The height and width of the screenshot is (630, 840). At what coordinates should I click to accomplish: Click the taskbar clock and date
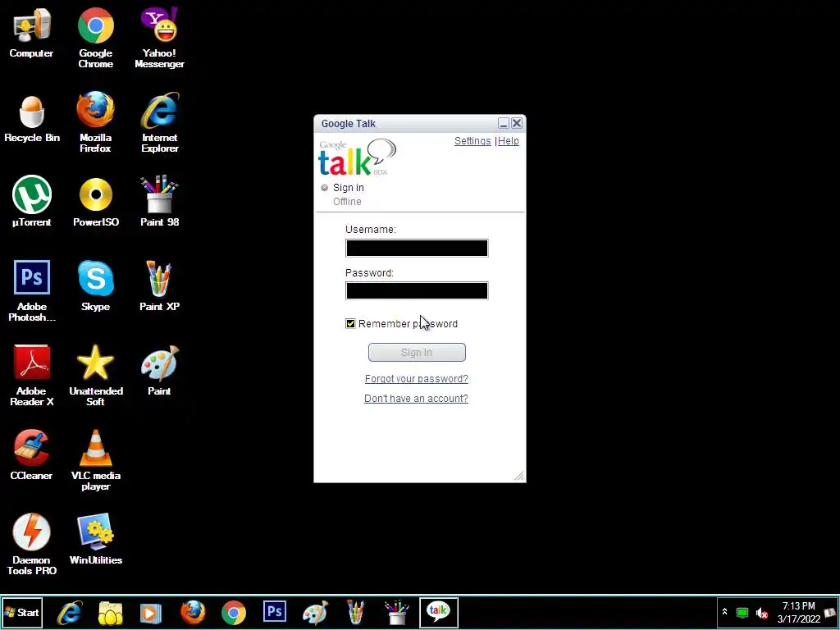(x=799, y=612)
